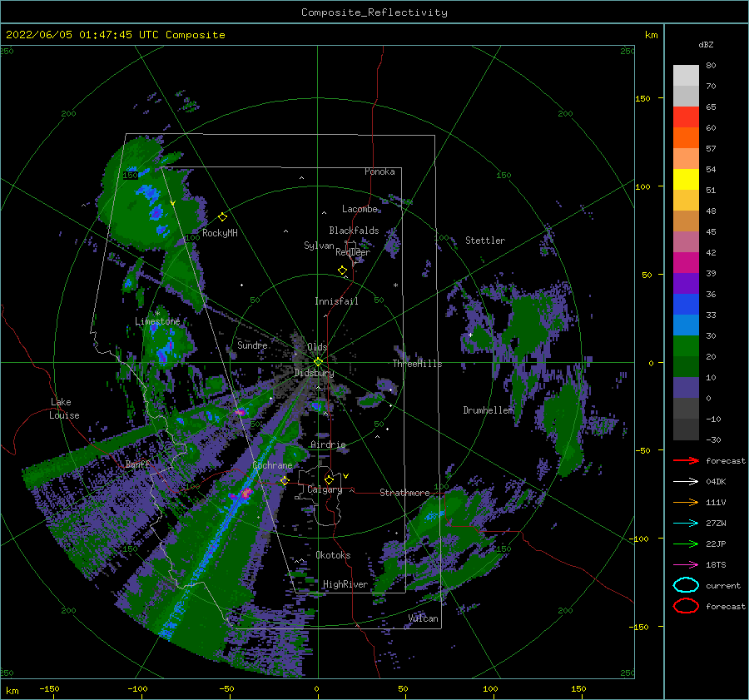Screen dimensions: 749x700
Task: Click the Vulcan town label
Action: (x=424, y=618)
